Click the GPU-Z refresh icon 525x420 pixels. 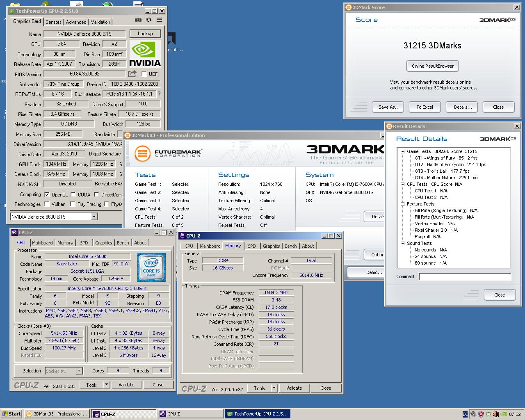click(x=148, y=20)
